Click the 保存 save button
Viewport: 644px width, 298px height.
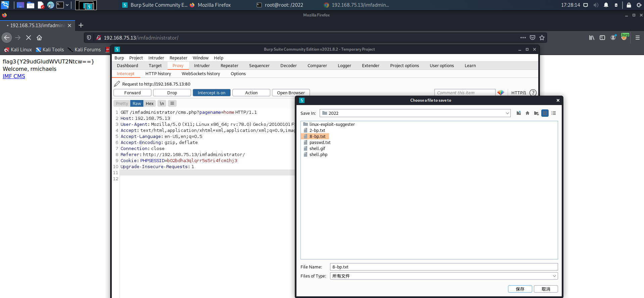click(520, 289)
